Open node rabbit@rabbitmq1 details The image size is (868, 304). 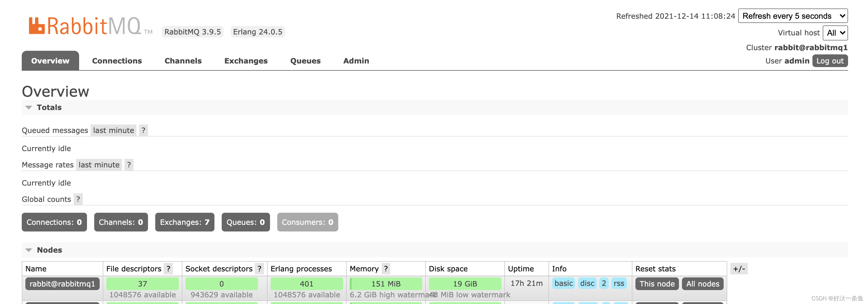click(x=62, y=283)
